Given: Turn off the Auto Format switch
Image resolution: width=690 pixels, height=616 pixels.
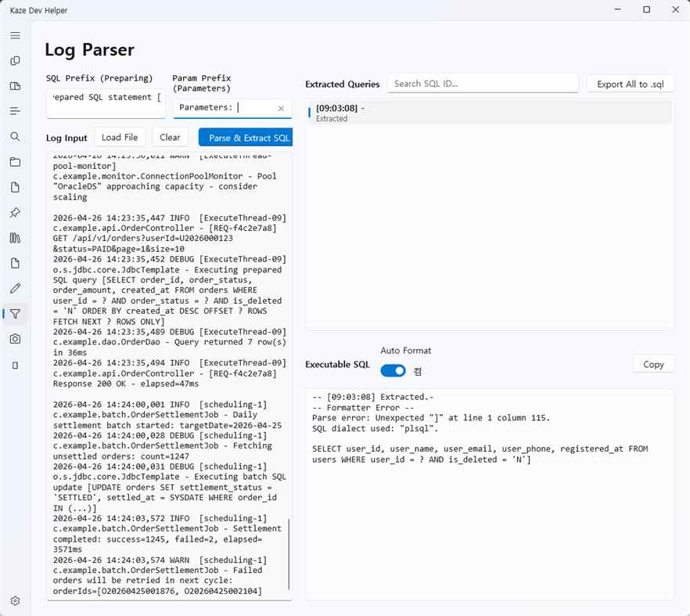Looking at the screenshot, I should click(x=393, y=371).
